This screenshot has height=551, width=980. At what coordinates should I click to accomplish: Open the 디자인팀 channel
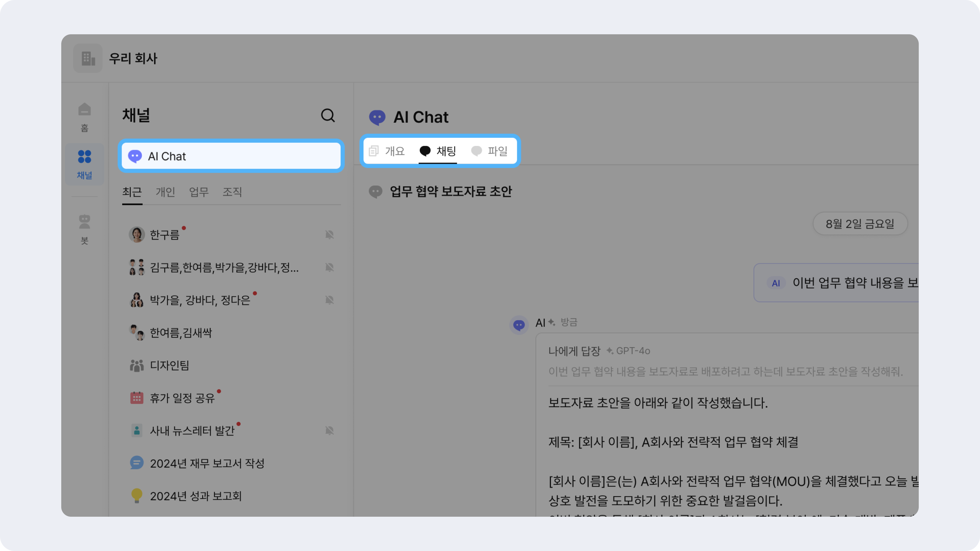[x=169, y=365]
